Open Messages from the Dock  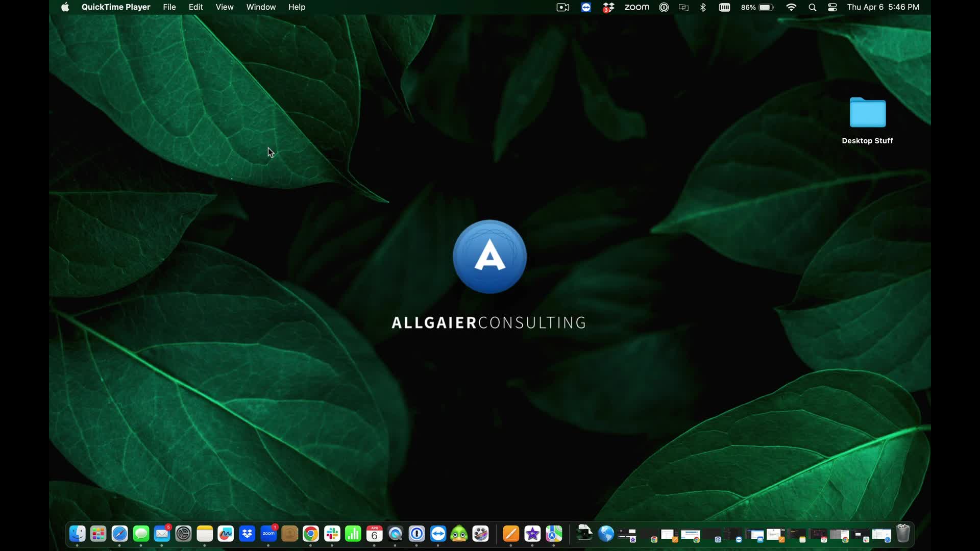(x=141, y=534)
